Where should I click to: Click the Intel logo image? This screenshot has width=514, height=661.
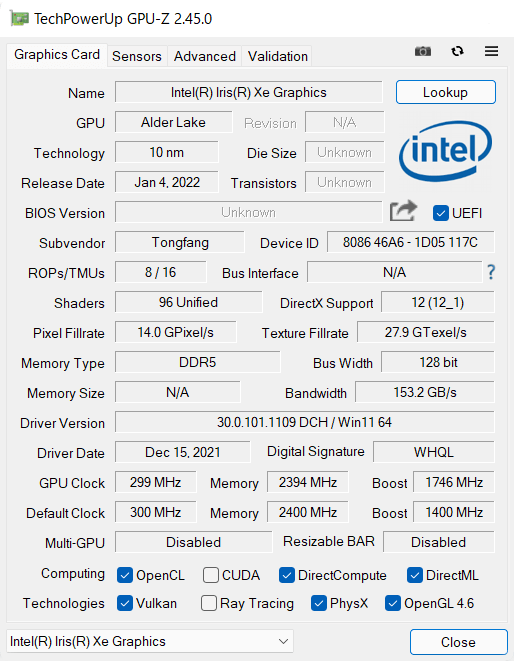coord(445,151)
